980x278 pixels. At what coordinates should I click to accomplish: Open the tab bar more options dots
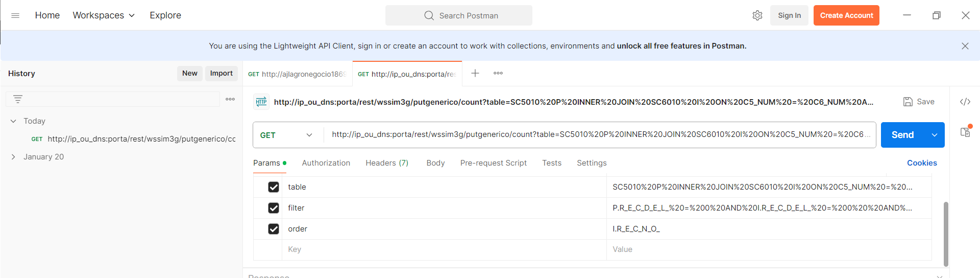click(498, 73)
